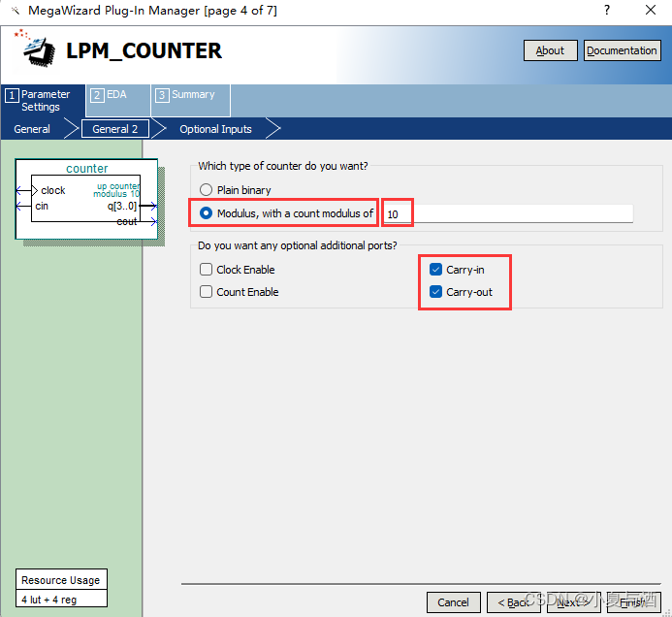The width and height of the screenshot is (672, 617).
Task: Select the General 2 page step
Action: 114,129
